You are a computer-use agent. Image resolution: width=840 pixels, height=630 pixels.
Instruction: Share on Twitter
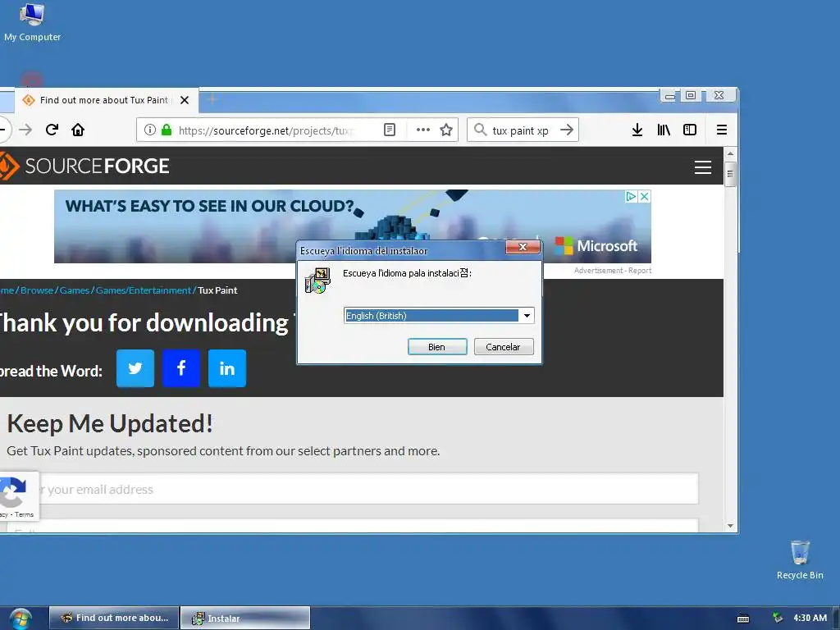click(135, 368)
